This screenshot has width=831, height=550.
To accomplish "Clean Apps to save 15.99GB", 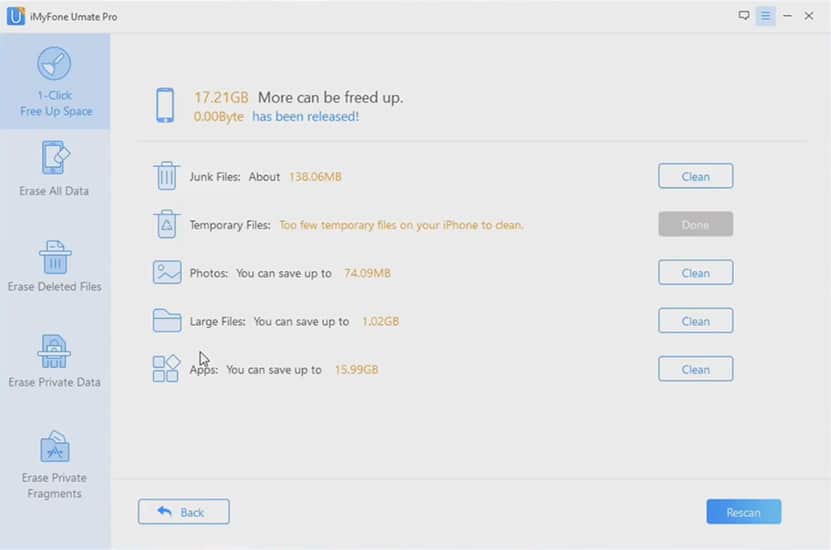I will (x=695, y=369).
